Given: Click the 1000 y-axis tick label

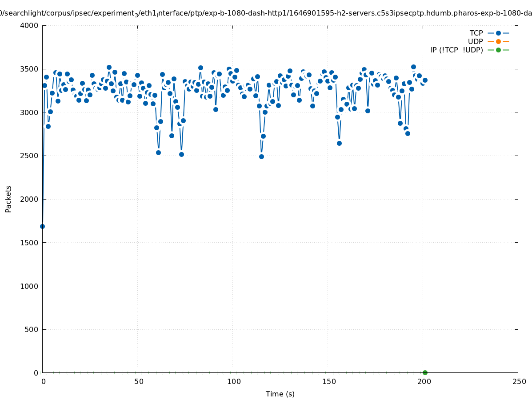Looking at the screenshot, I should point(29,286).
